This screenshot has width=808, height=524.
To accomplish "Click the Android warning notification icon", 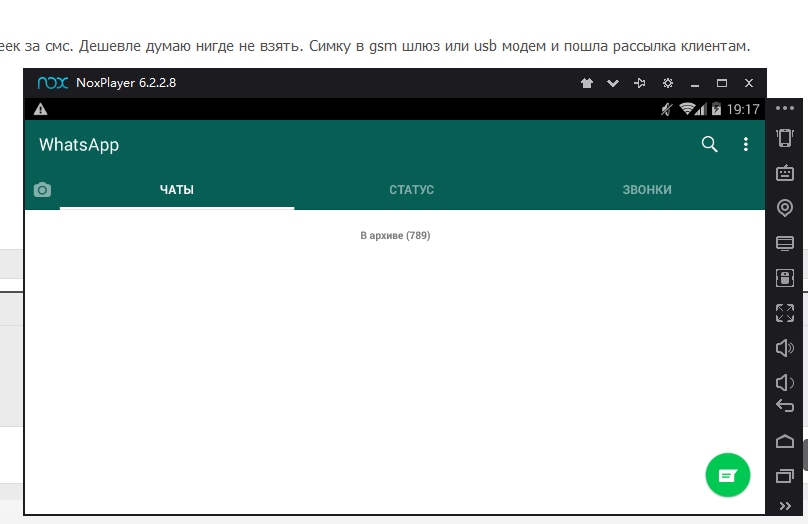I will pos(40,109).
